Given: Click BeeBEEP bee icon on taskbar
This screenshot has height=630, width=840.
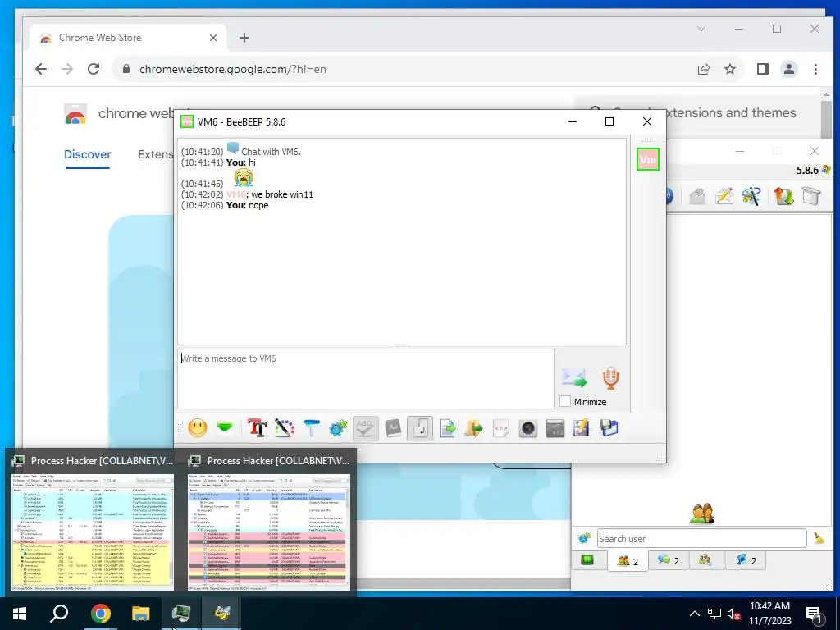Looking at the screenshot, I should coord(222,614).
